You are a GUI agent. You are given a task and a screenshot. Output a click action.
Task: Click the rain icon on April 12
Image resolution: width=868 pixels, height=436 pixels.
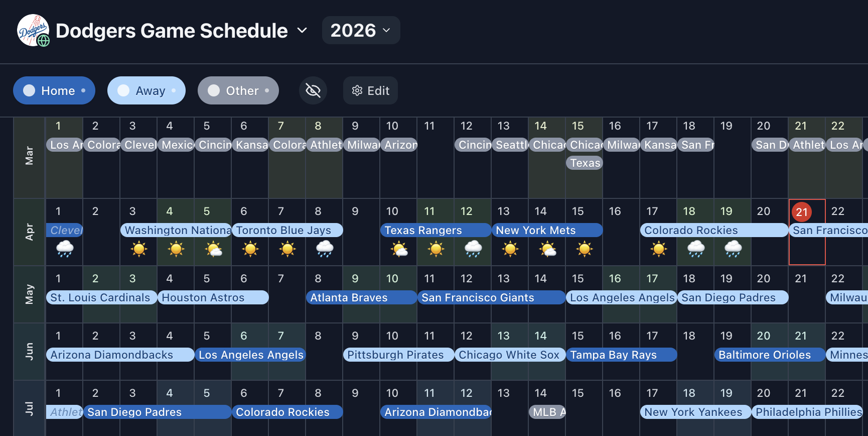(x=473, y=249)
